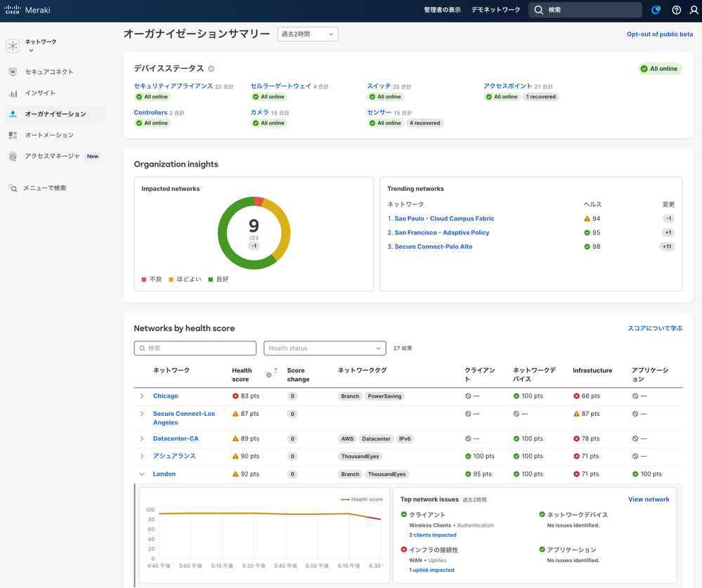The height and width of the screenshot is (588, 702).
Task: Open the user profile icon
Action: point(694,10)
